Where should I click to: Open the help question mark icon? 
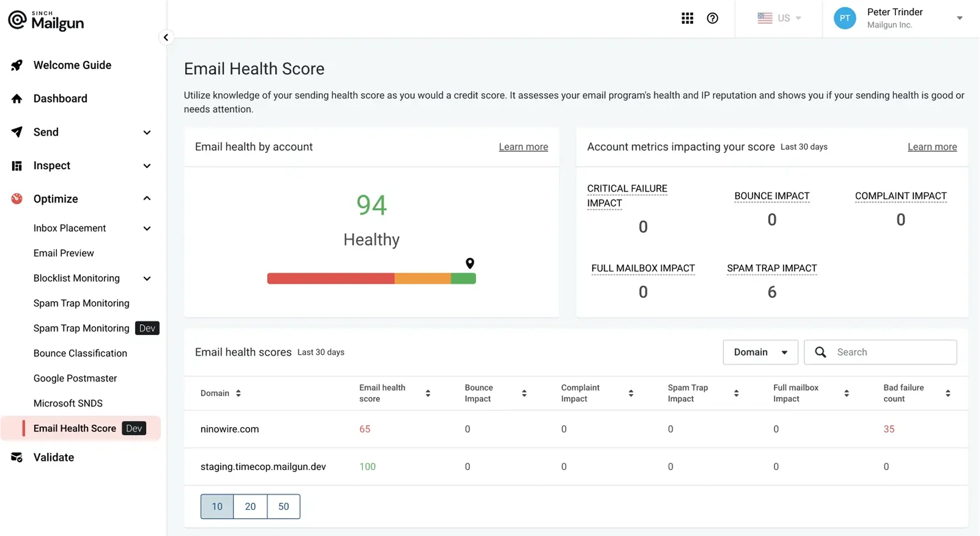712,18
